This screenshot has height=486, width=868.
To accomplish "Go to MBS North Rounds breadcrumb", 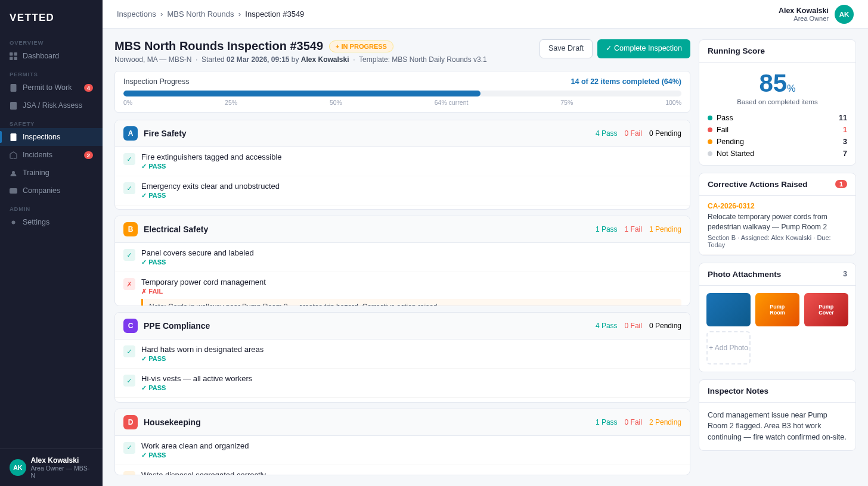I will pyautogui.click(x=200, y=14).
